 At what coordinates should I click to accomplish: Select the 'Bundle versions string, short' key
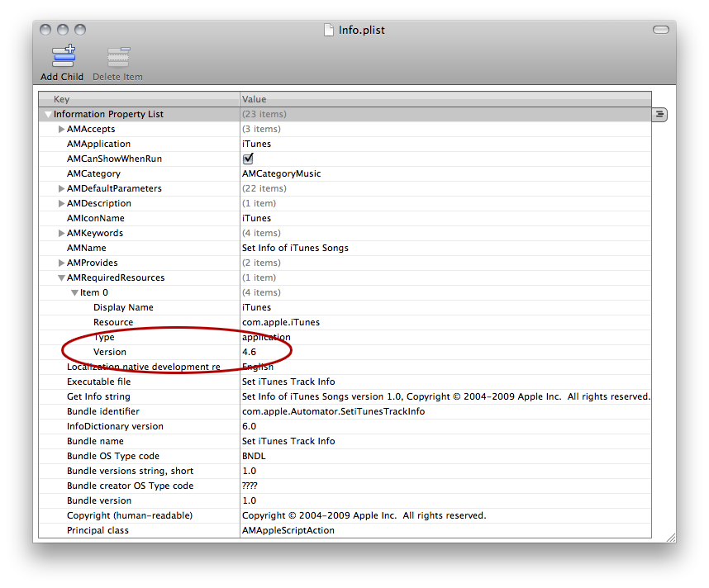click(131, 471)
